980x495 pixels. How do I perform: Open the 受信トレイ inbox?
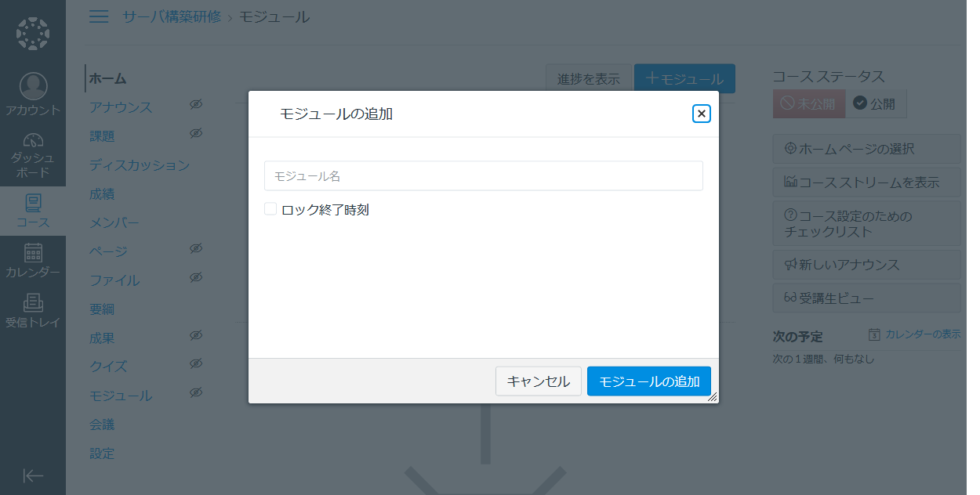tap(33, 311)
